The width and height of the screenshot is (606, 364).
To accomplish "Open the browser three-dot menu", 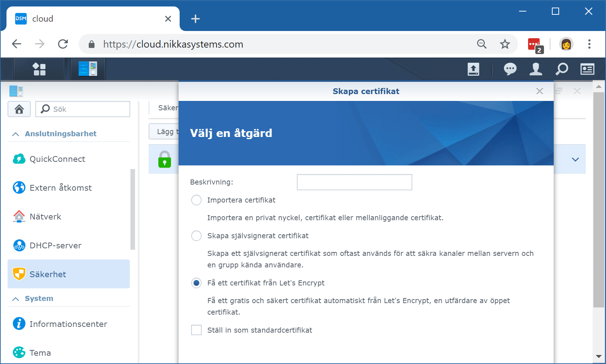I will coord(589,44).
